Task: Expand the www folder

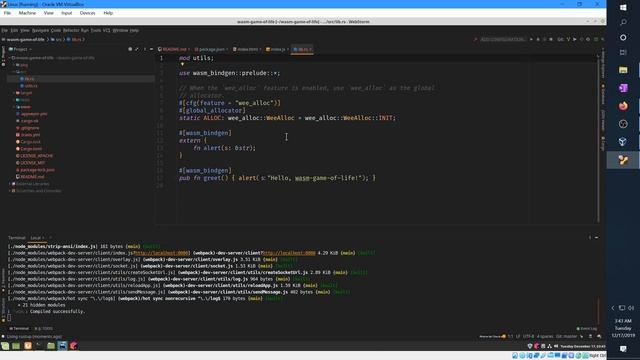Action: click(14, 107)
